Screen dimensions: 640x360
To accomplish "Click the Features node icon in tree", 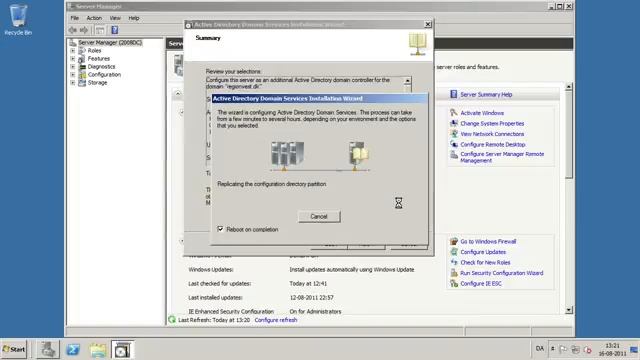I will 82,59.
